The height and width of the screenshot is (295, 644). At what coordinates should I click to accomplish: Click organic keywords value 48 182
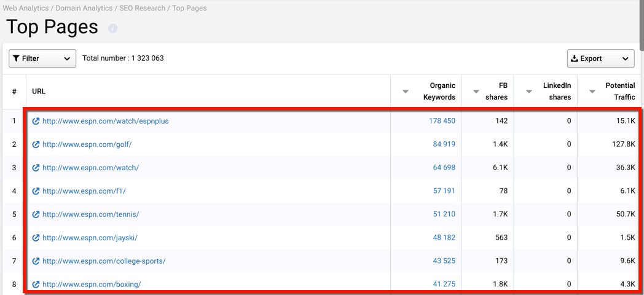[x=444, y=237]
